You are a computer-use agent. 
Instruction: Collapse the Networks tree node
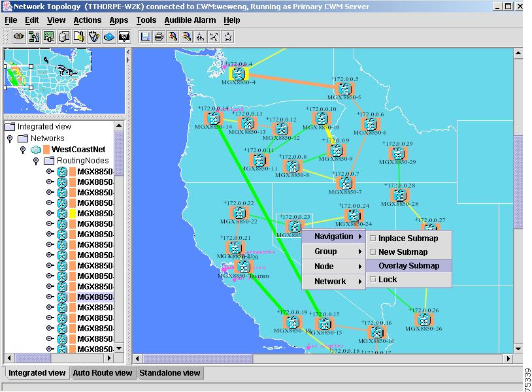tap(10, 139)
